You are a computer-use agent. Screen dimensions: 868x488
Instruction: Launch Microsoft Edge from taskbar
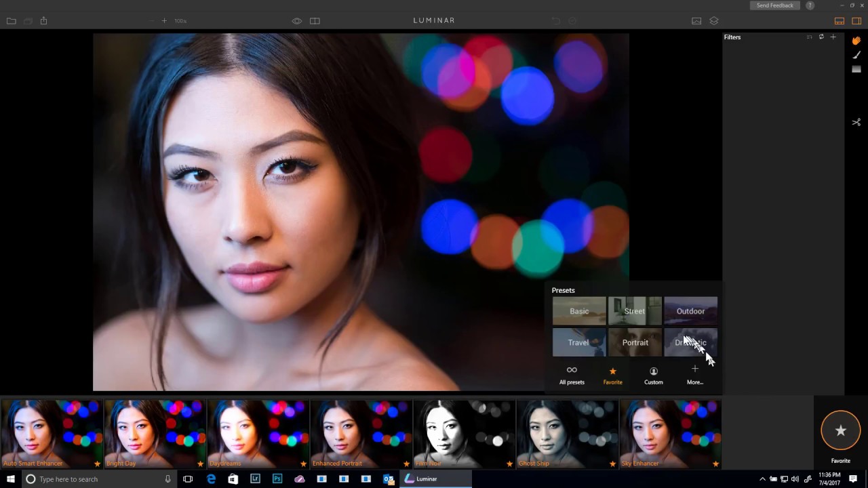coord(211,479)
